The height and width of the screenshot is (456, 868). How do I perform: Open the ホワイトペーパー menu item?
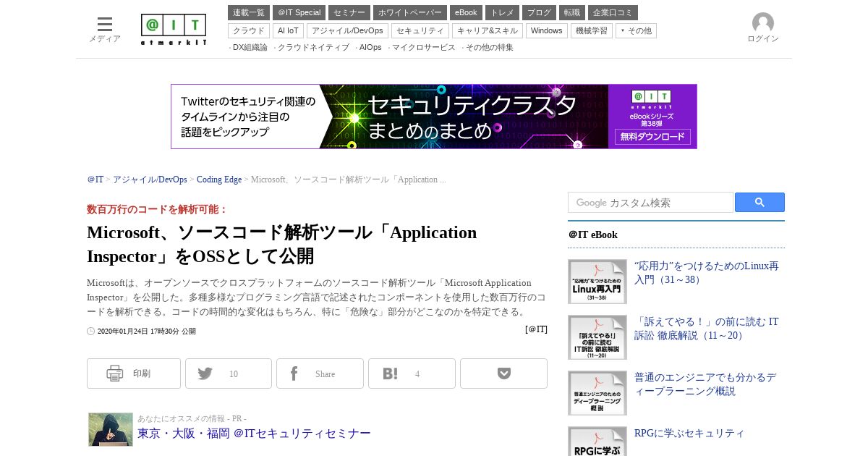[x=410, y=13]
